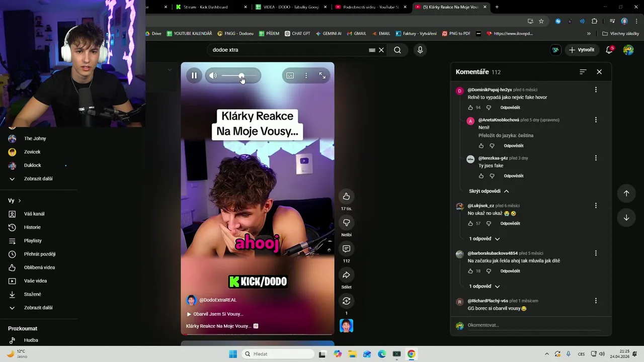This screenshot has height=362, width=644.
Task: Dislike the comment by DominikPapaj-hn2yx
Action: point(489,108)
